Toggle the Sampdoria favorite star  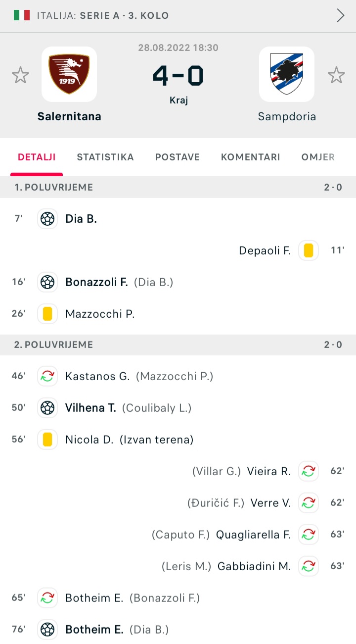point(336,75)
